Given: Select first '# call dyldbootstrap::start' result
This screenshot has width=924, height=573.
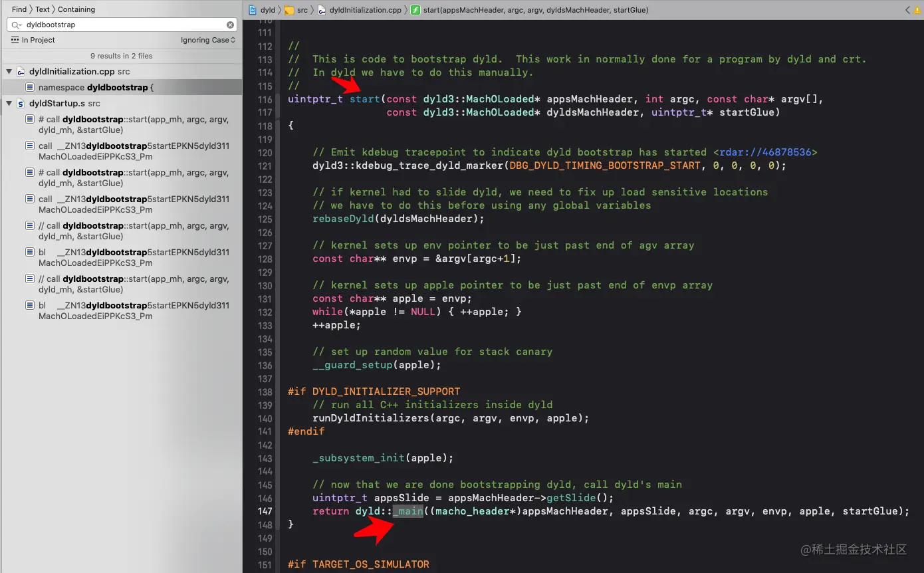Looking at the screenshot, I should tap(122, 124).
